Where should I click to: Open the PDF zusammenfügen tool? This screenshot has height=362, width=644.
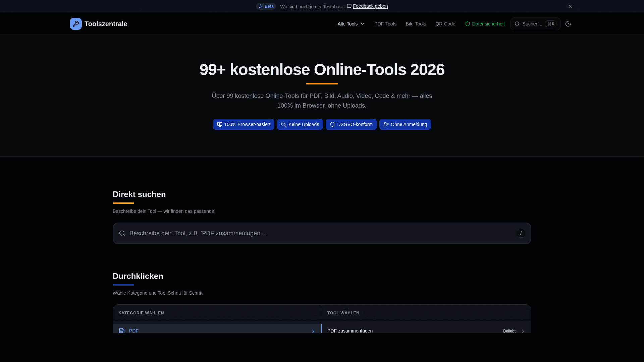tap(426, 328)
